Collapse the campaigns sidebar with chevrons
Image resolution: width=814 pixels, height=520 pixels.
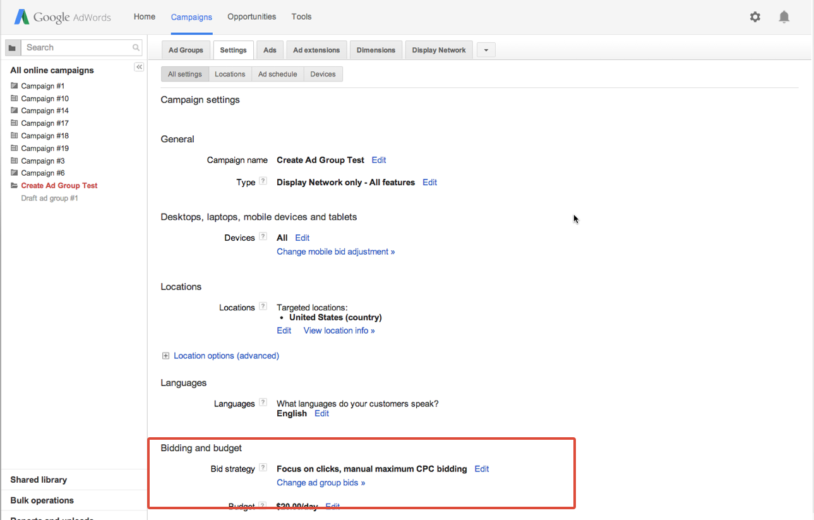[x=139, y=66]
